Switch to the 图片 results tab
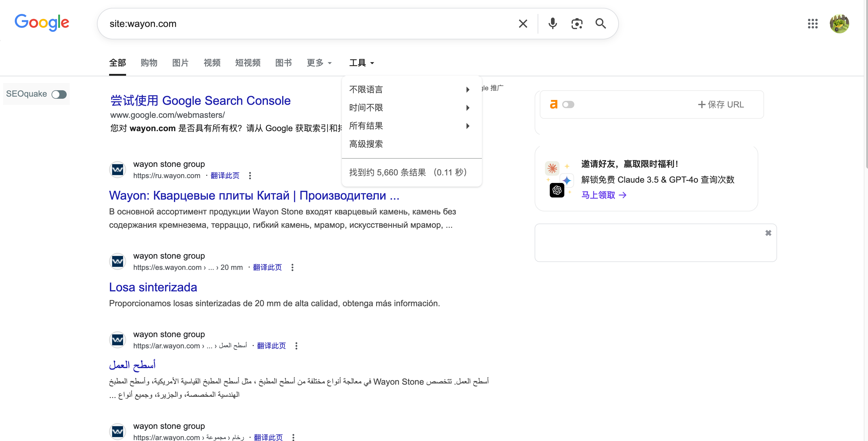Screen dimensions: 868x441 180,63
